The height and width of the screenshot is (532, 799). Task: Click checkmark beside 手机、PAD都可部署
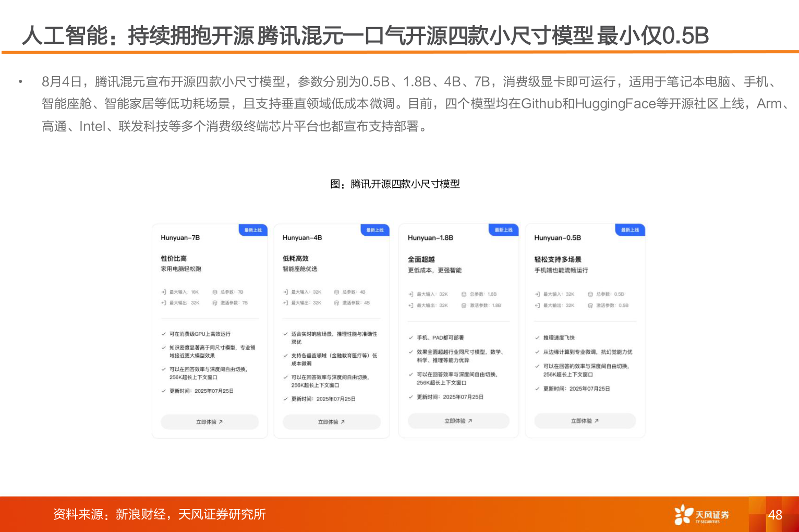(411, 337)
